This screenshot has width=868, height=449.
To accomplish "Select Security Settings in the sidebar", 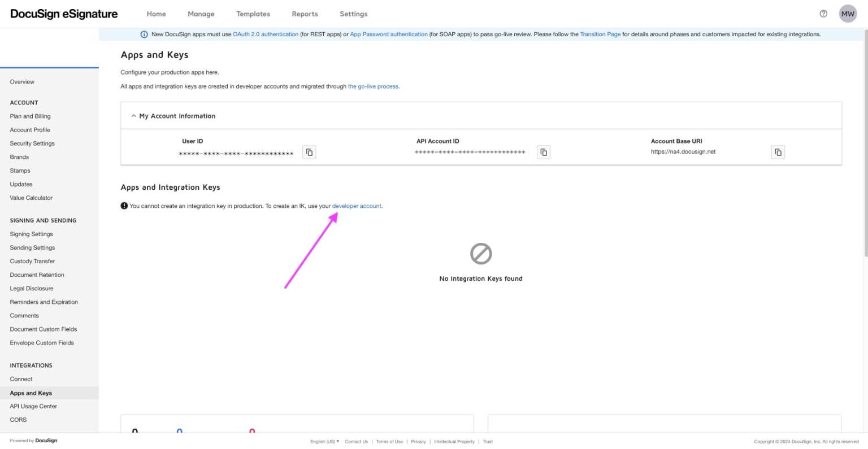I will [x=32, y=143].
